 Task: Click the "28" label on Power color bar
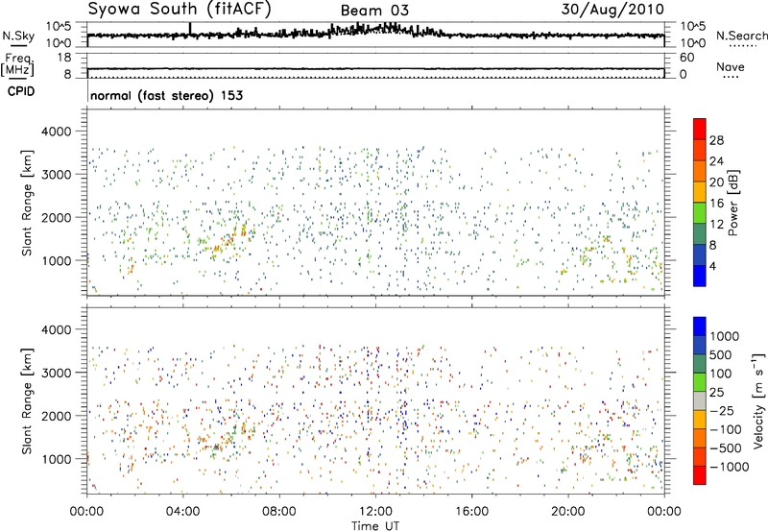coord(716,140)
